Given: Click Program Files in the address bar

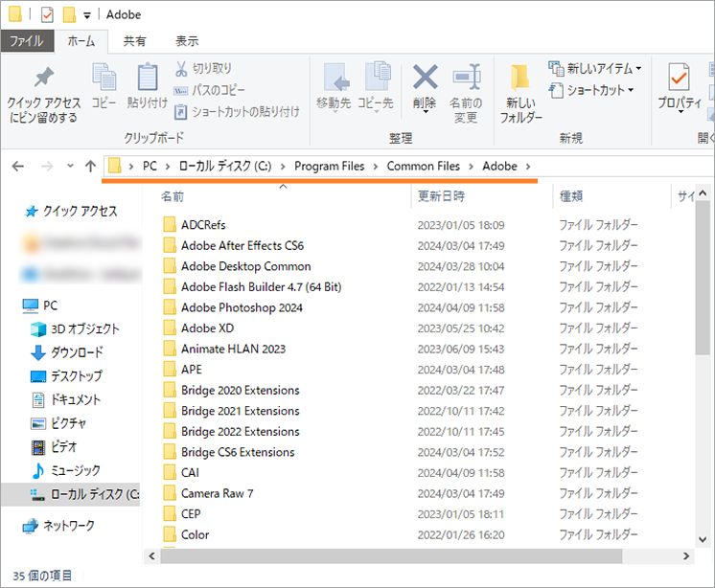Looking at the screenshot, I should pos(330,167).
